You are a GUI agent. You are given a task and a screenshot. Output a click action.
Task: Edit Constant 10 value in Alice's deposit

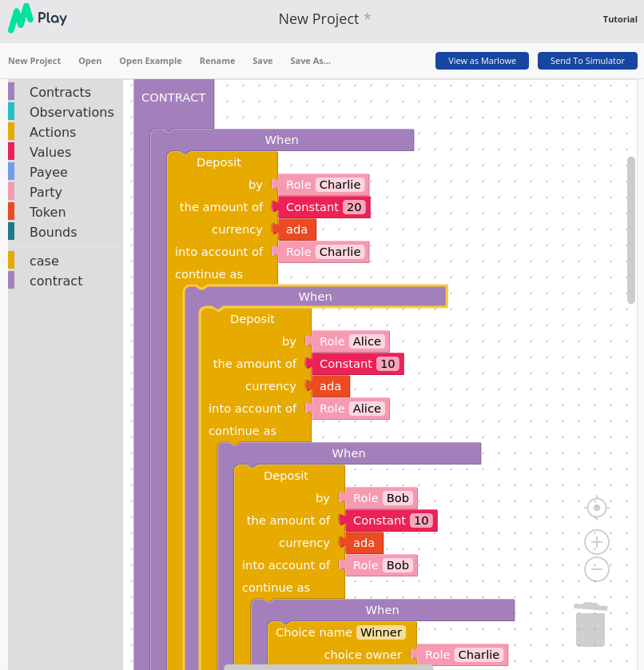(x=388, y=364)
